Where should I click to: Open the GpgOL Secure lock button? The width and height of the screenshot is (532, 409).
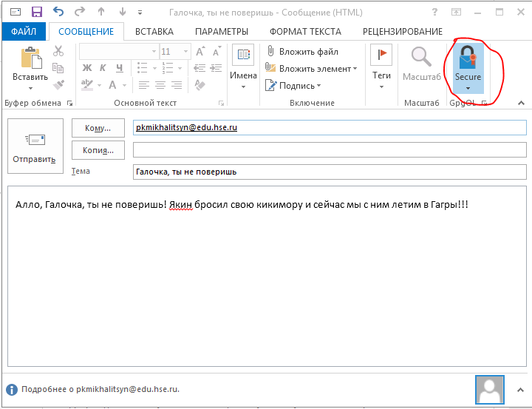468,68
